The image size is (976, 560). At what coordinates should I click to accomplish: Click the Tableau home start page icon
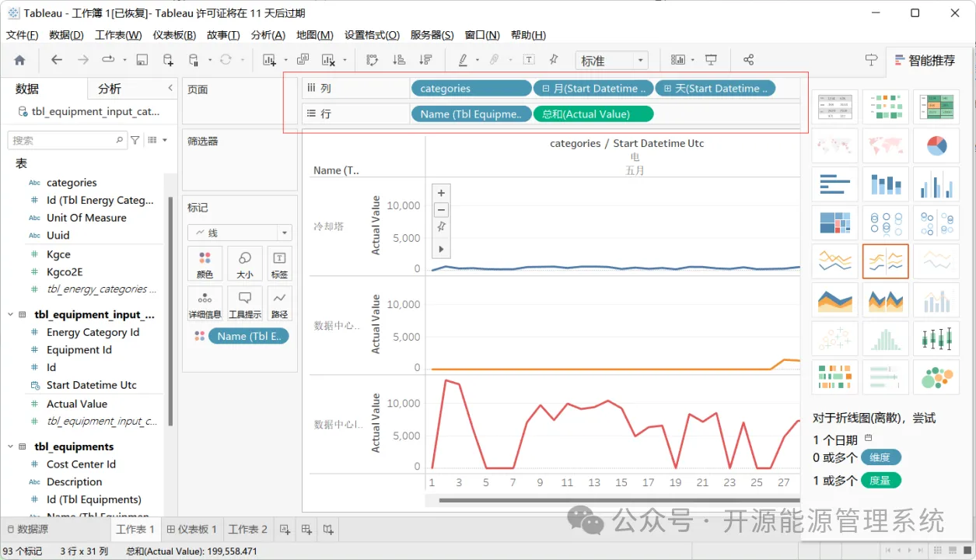[x=19, y=60]
